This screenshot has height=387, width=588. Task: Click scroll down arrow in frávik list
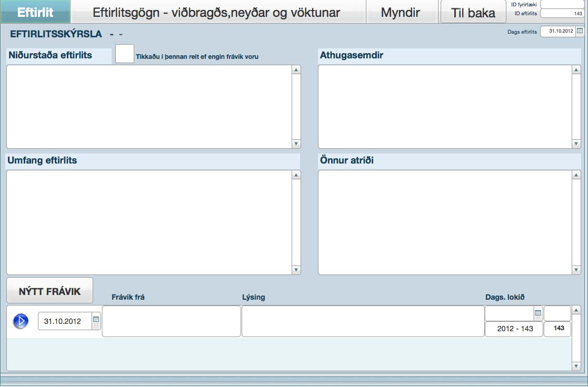pos(576,366)
